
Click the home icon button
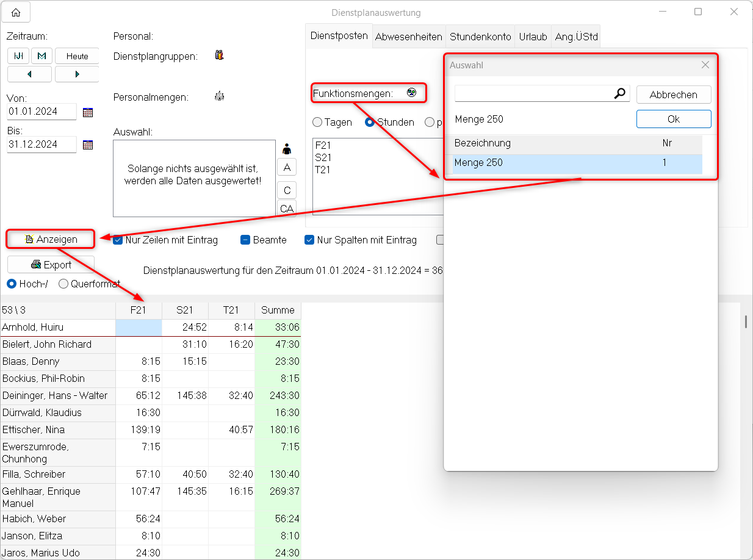pos(16,12)
